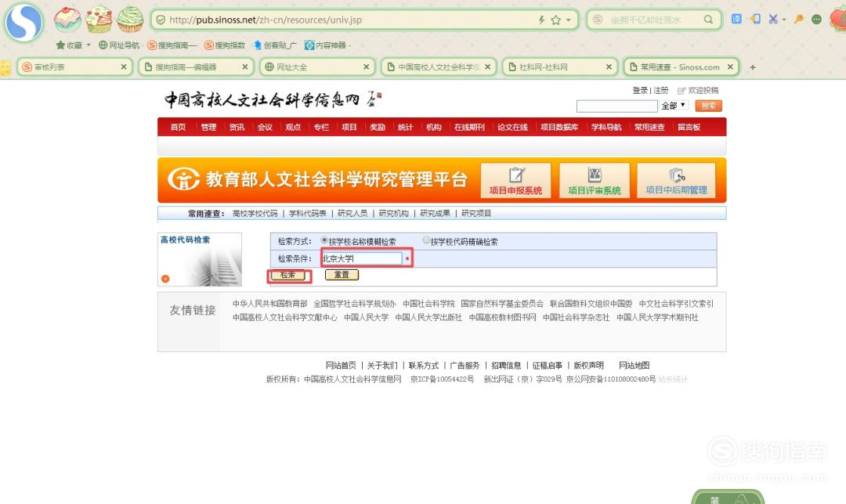Screen dimensions: 846x504
Task: Expand the dropdown arrow beside the star
Action: (x=568, y=20)
